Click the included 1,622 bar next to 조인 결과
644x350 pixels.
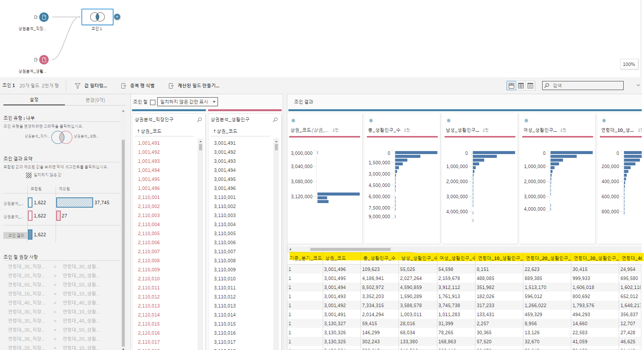point(30,234)
